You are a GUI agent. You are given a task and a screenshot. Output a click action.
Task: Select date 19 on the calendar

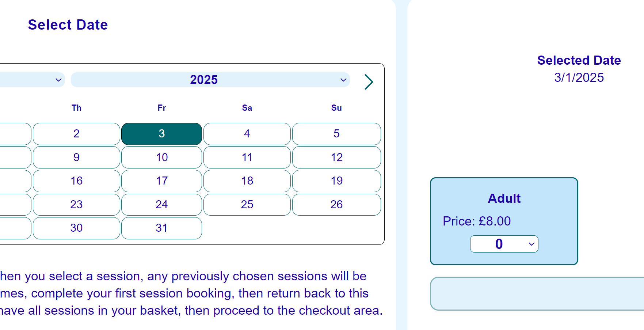coord(336,181)
